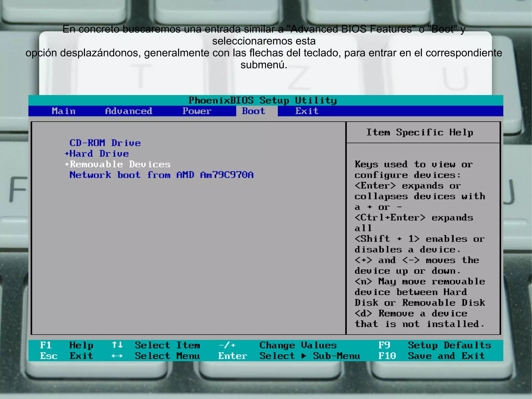Open the Power menu tab
Screen dimensions: 532x399
[x=197, y=111]
